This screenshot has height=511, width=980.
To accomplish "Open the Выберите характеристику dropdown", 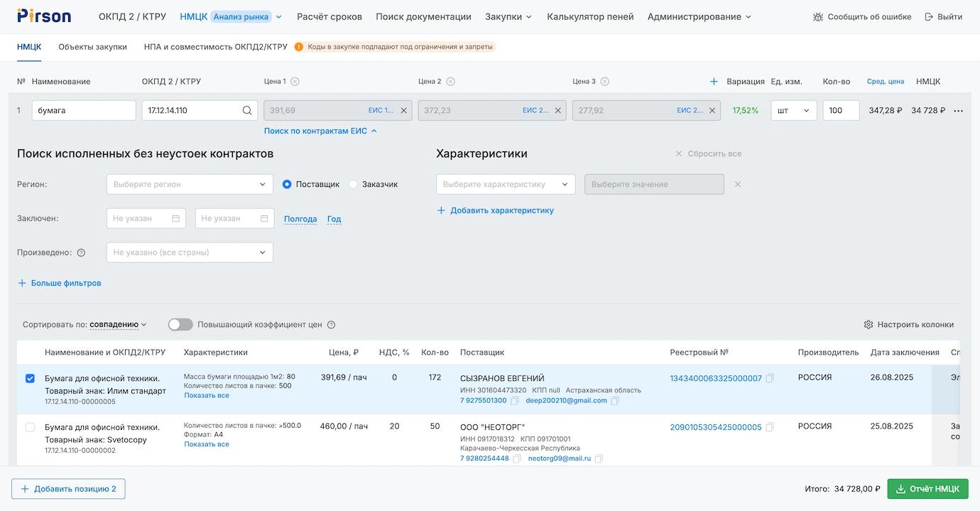I will (506, 184).
